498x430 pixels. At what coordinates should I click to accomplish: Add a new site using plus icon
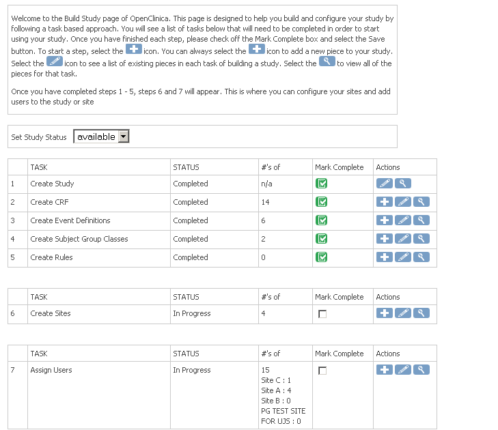pyautogui.click(x=384, y=313)
